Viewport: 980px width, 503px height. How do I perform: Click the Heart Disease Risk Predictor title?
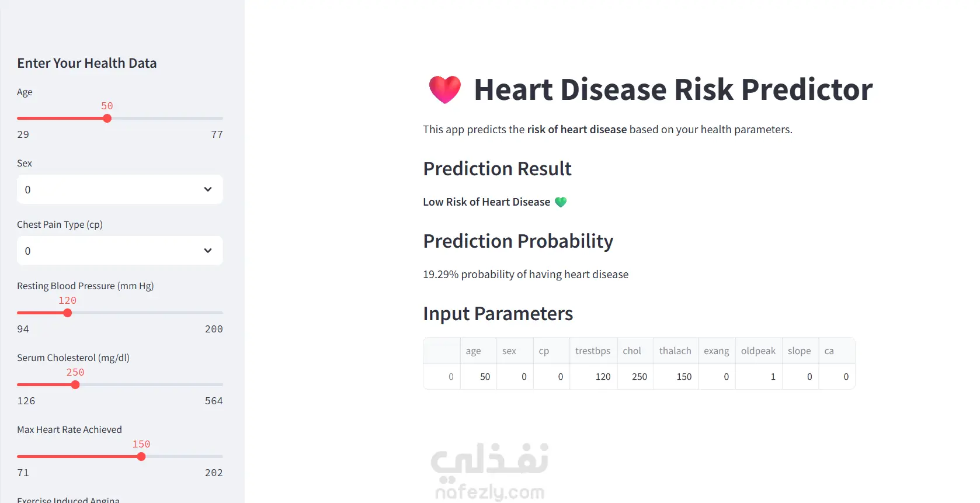(x=673, y=89)
